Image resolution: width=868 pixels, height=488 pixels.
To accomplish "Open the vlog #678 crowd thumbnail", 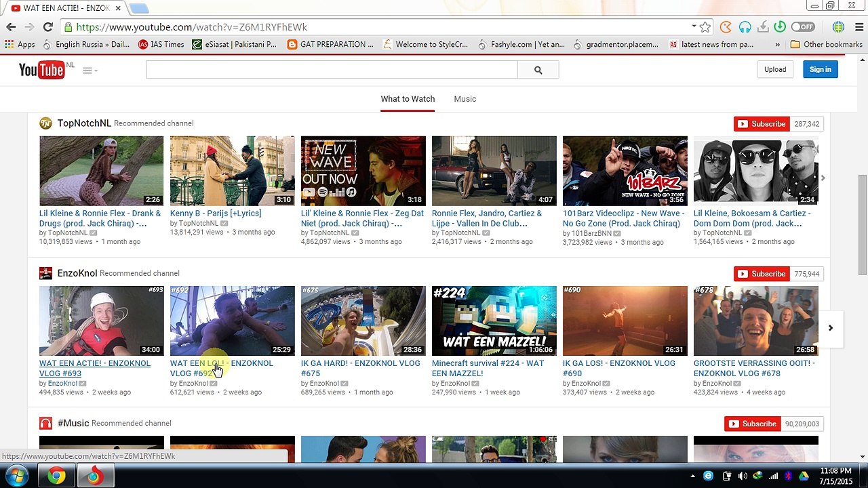I will (x=755, y=321).
